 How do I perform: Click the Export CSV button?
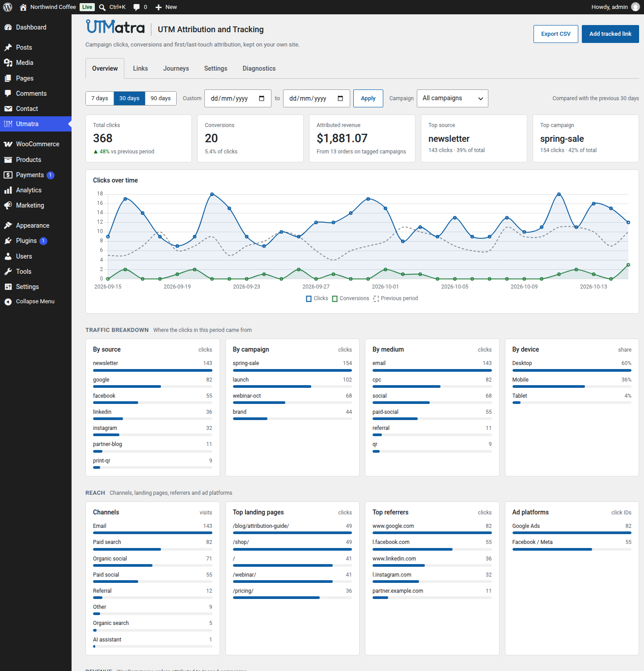pos(556,34)
